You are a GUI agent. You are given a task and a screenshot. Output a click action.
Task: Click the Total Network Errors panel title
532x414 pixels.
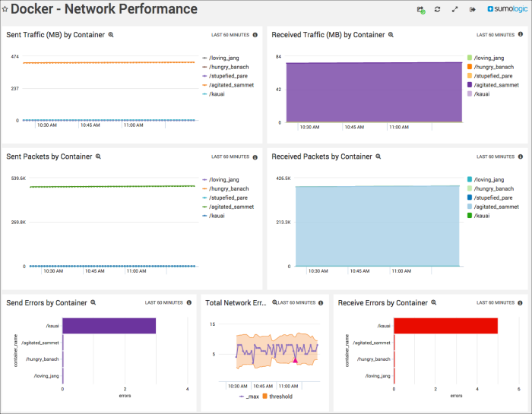[235, 302]
